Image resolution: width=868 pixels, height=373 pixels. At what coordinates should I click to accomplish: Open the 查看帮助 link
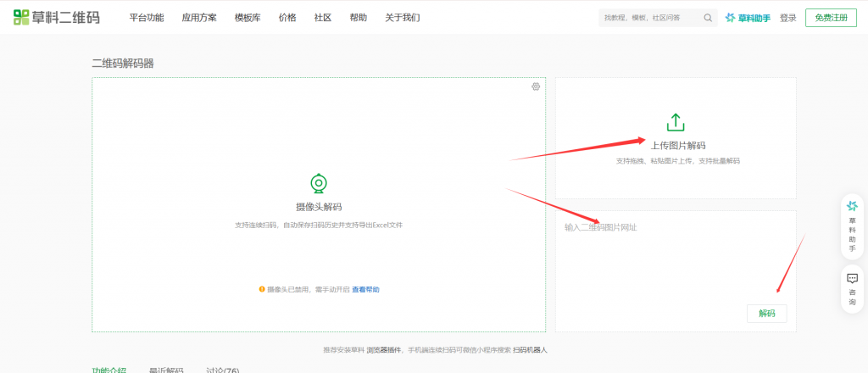click(x=366, y=289)
